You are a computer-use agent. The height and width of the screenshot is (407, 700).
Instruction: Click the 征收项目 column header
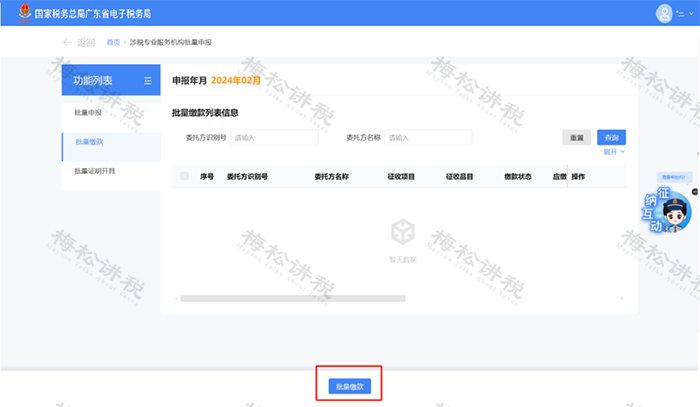coord(401,177)
